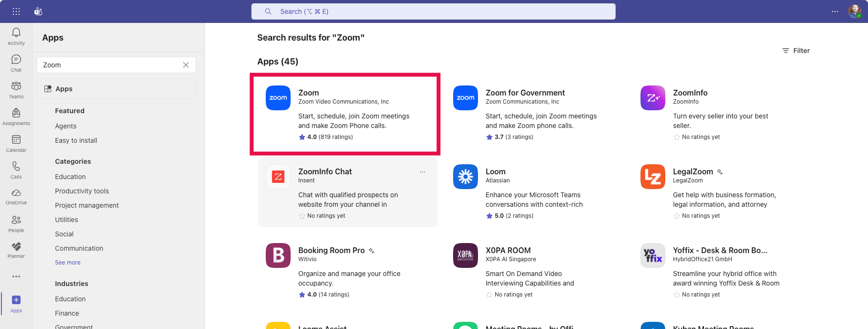Select Productivity tools category
Image resolution: width=868 pixels, height=329 pixels.
point(82,191)
